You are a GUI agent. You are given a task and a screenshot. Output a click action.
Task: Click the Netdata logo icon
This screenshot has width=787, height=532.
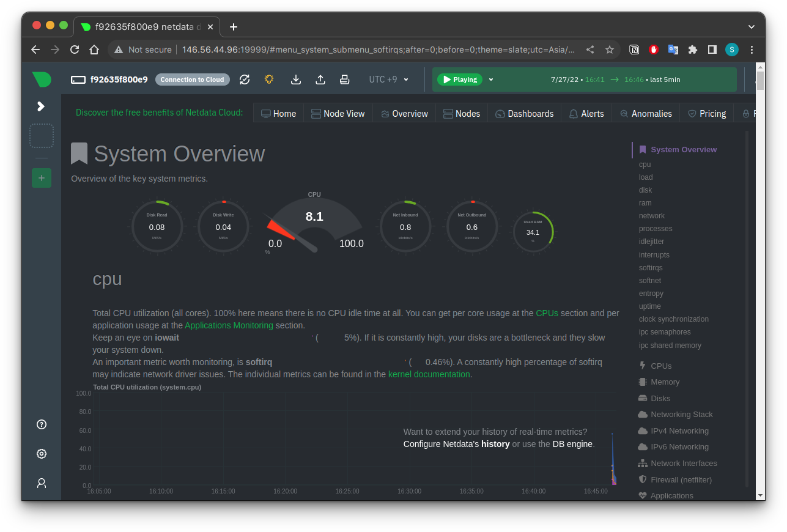[42, 79]
